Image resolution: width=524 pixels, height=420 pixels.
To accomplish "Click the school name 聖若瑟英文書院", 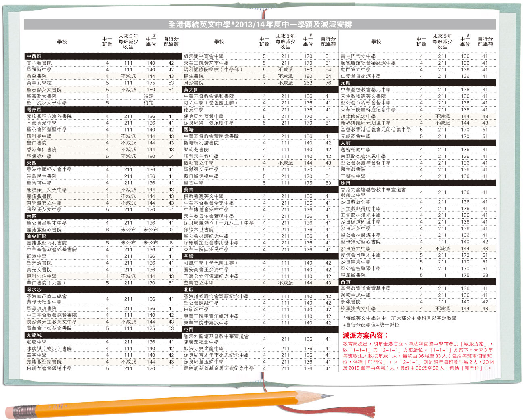I will tap(44, 90).
